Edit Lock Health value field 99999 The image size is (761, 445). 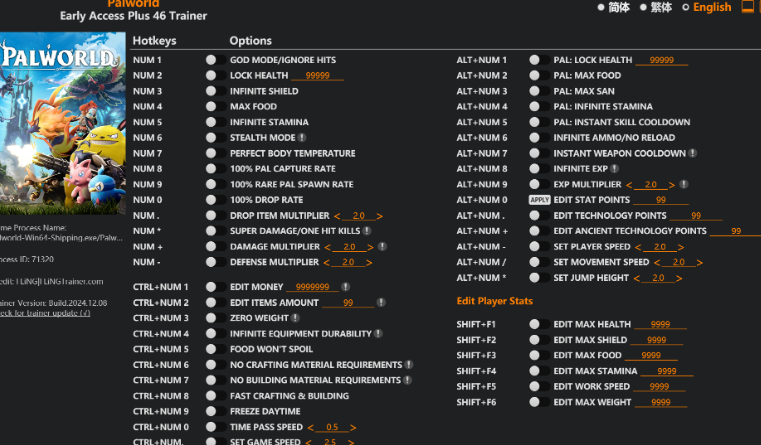point(317,76)
